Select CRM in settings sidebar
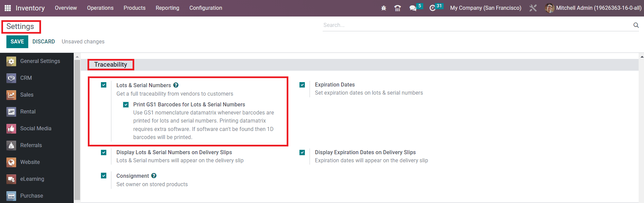 [x=26, y=78]
